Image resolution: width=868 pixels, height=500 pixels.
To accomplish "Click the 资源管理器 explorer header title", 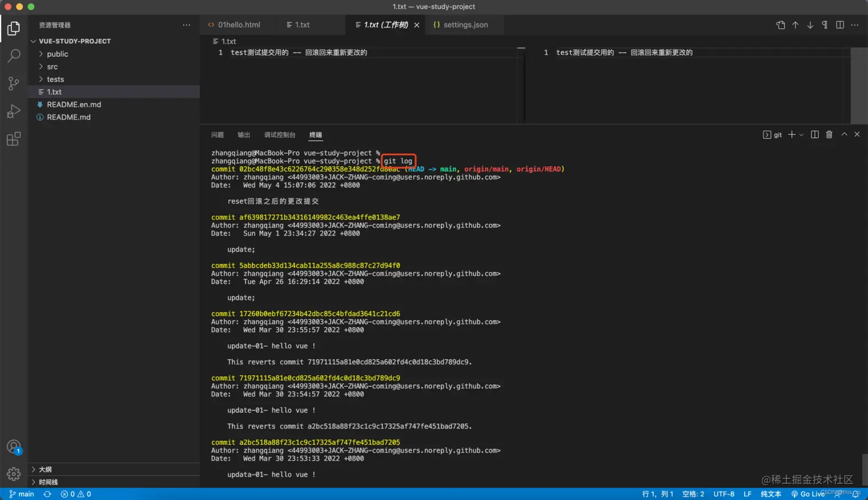I will click(x=55, y=25).
